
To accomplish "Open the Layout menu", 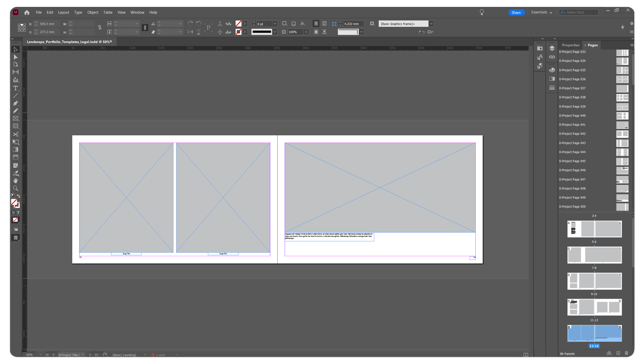I will point(64,12).
